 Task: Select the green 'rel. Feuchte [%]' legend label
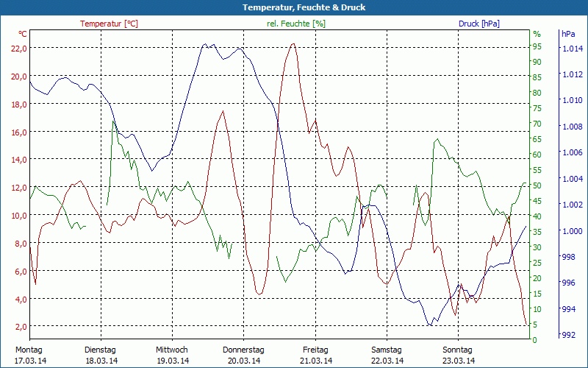tap(295, 24)
